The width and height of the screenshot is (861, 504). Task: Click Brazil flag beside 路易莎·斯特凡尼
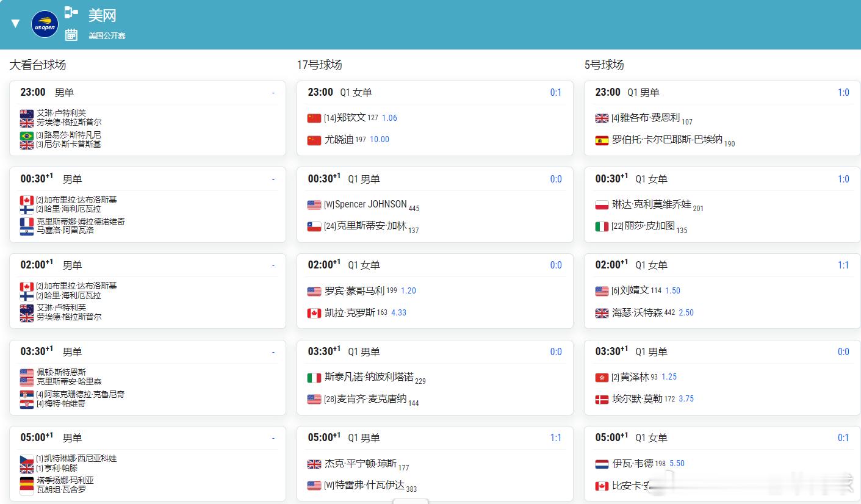(x=27, y=135)
